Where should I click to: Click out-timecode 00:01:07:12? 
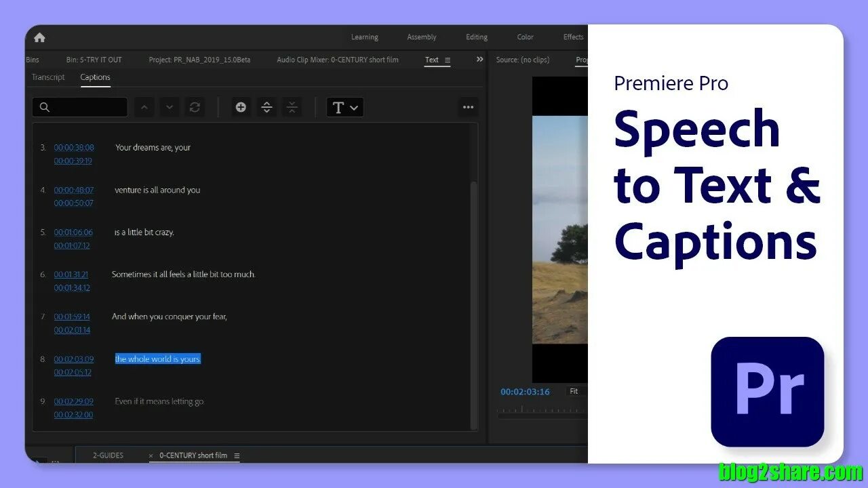72,245
